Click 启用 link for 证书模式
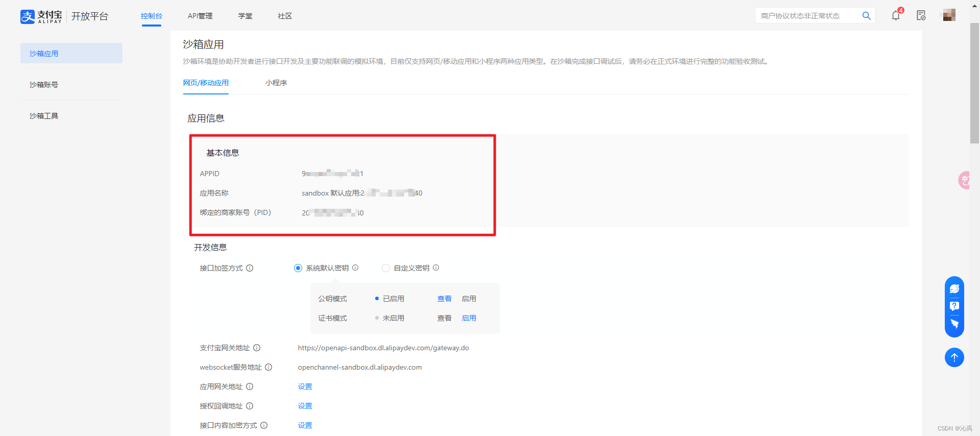 pos(469,318)
